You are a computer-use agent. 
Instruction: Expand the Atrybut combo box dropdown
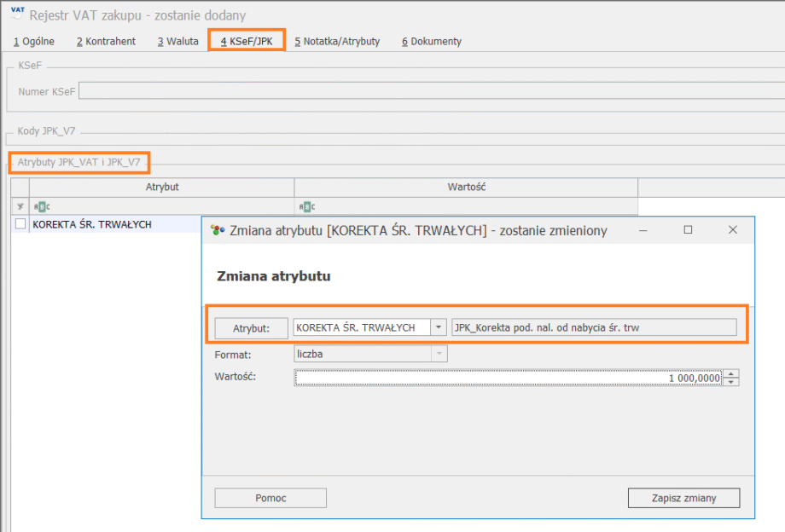pos(438,327)
